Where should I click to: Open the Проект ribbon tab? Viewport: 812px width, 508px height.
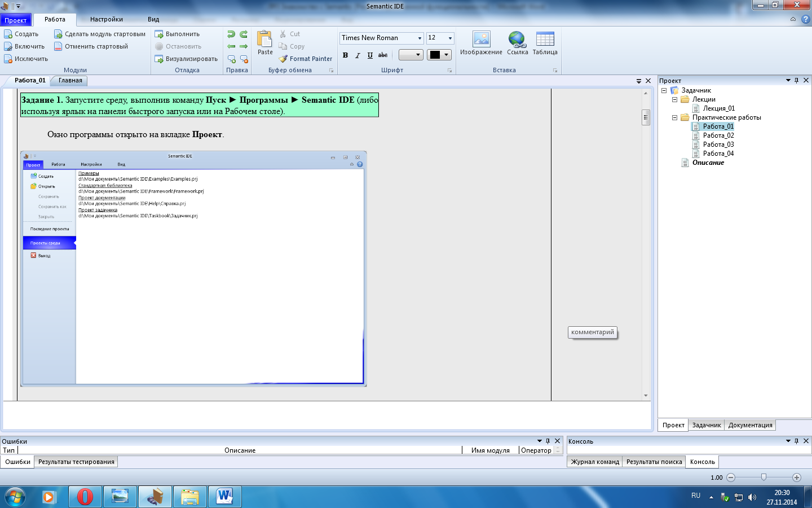click(x=16, y=20)
